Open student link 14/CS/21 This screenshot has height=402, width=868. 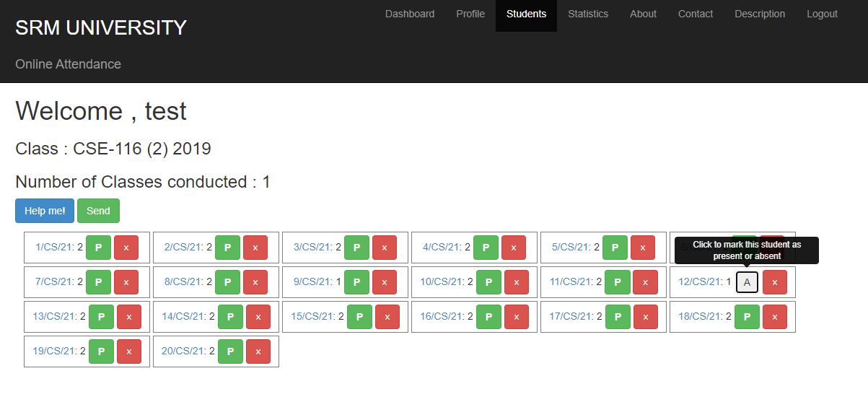coord(184,317)
